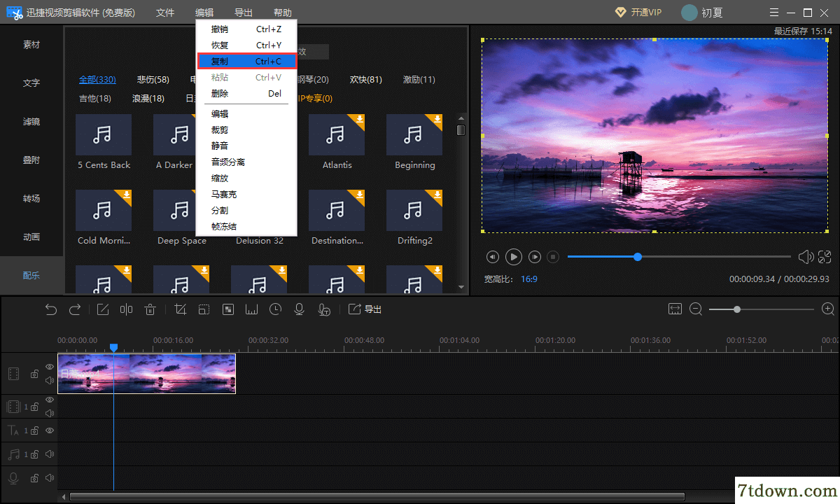Click the 开通VIP button

coord(638,13)
